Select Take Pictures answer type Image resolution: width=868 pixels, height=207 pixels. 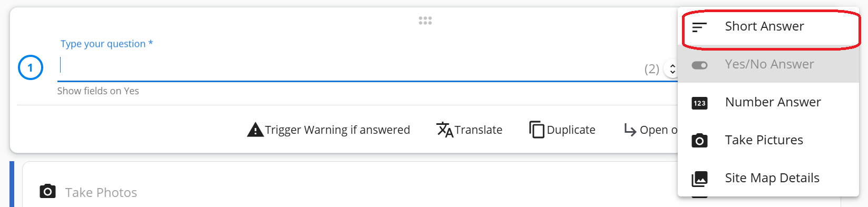tap(768, 140)
